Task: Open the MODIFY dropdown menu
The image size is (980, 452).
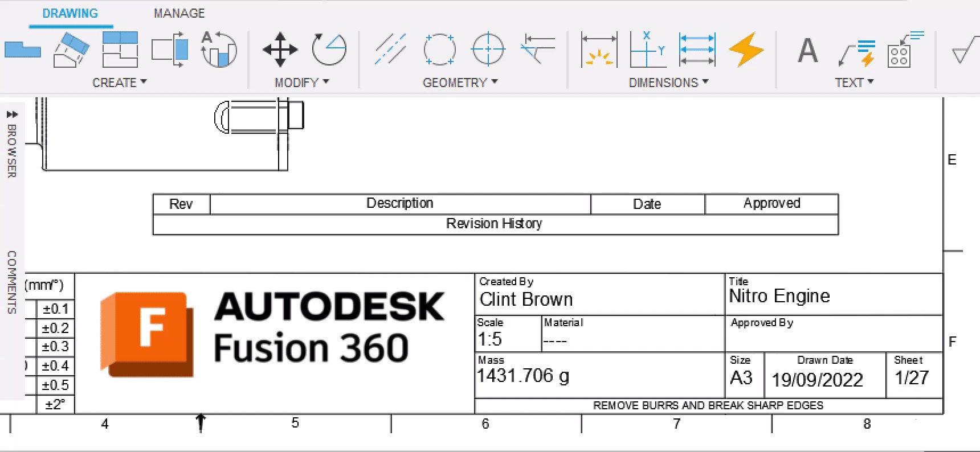Action: click(302, 83)
